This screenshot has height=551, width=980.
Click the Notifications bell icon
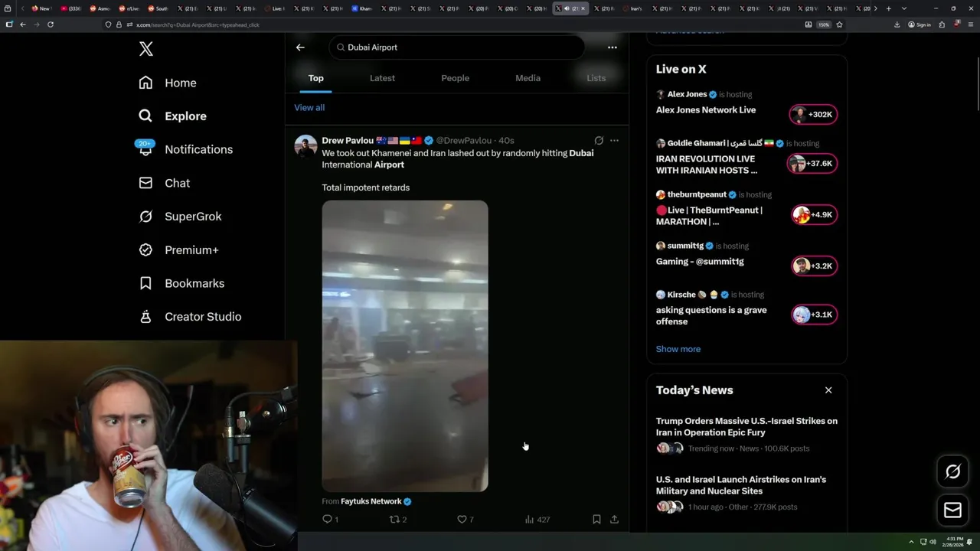click(x=145, y=150)
